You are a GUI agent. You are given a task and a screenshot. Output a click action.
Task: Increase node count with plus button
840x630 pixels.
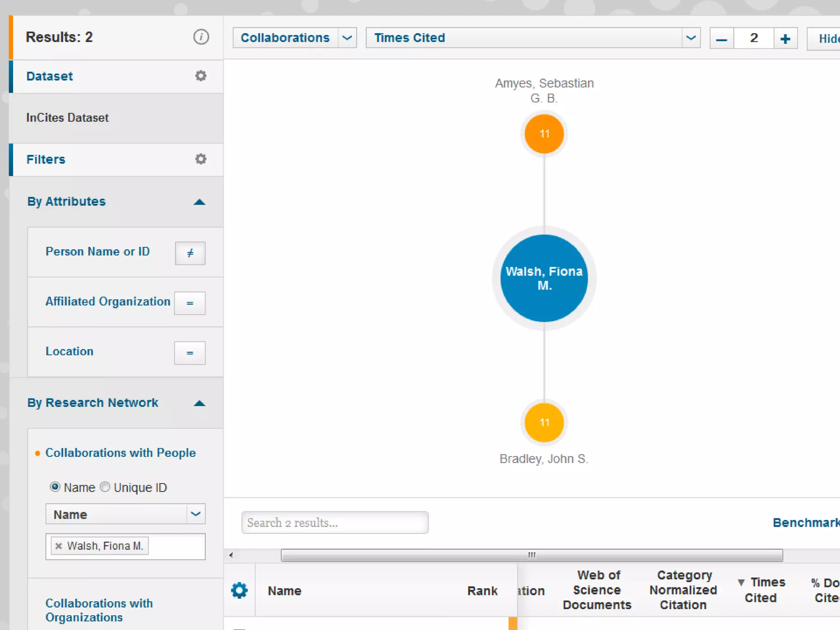click(x=785, y=39)
